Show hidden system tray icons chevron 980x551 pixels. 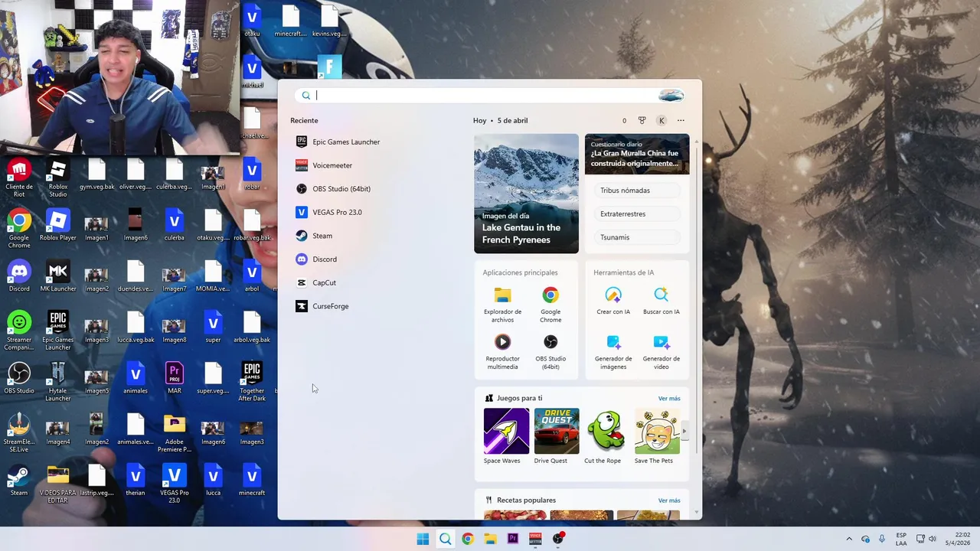(848, 539)
